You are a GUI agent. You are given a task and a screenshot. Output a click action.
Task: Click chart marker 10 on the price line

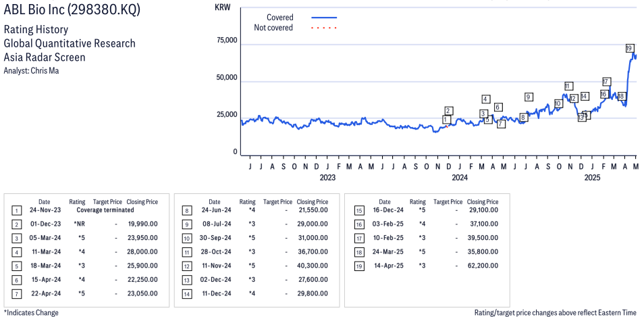[x=558, y=103]
